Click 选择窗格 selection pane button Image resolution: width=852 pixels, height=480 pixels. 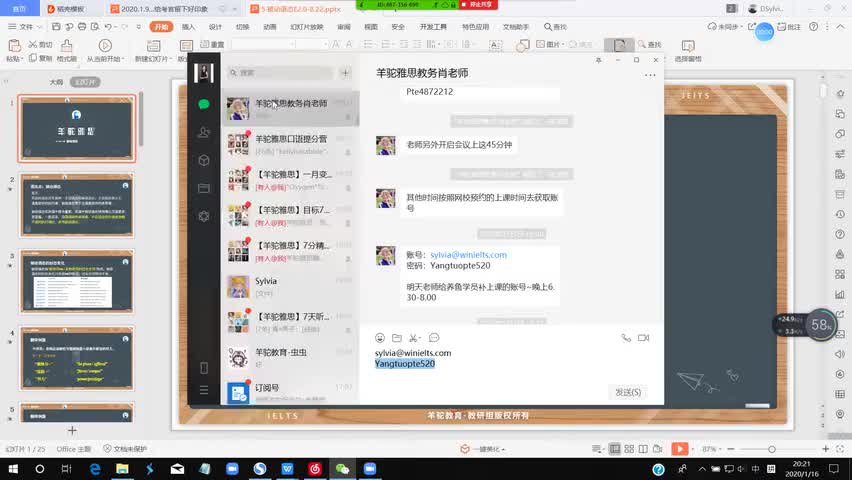coord(688,50)
